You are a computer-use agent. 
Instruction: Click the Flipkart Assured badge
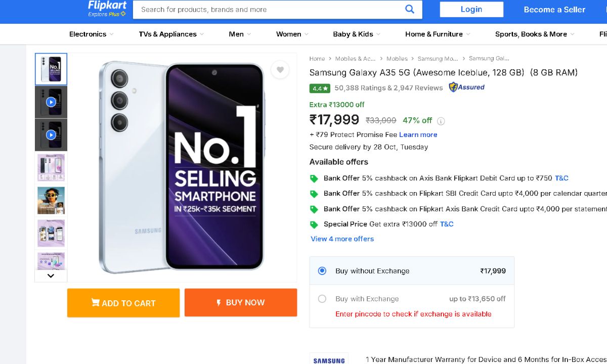(466, 87)
